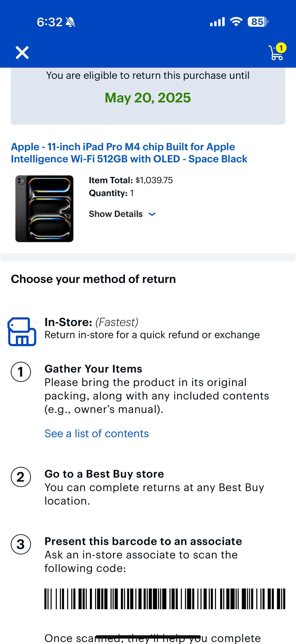Tap the Wi-Fi status icon
The image size is (296, 644).
click(x=236, y=22)
